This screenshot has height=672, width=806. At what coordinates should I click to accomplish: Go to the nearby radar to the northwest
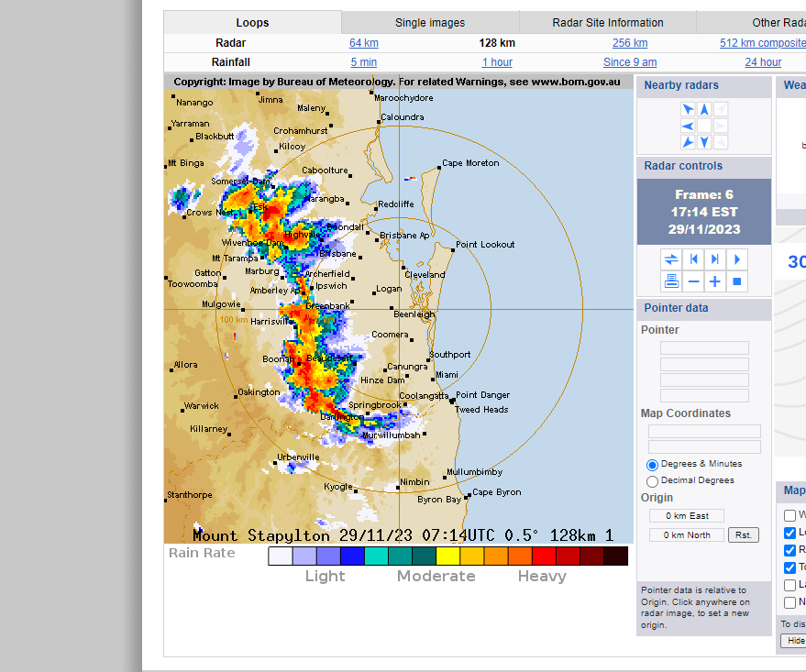(688, 109)
